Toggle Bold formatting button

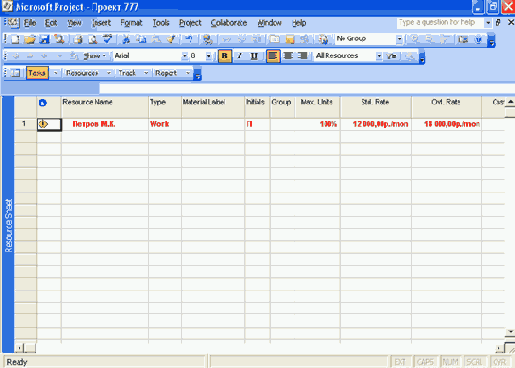tap(225, 56)
